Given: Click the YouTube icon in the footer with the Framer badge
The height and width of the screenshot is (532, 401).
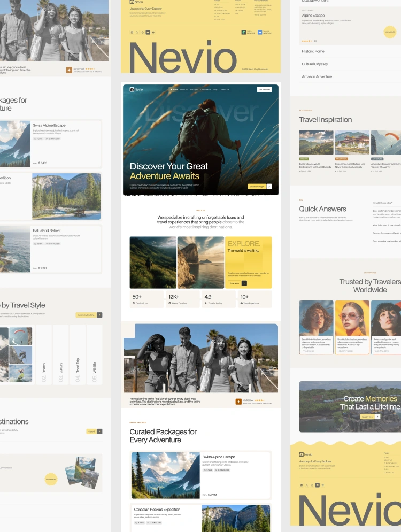Looking at the screenshot, I should click(x=148, y=32).
